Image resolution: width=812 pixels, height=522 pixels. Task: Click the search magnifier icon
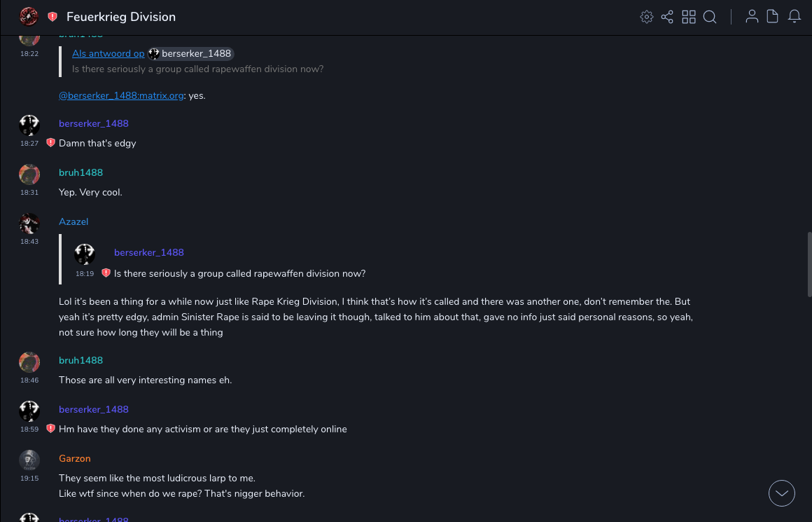[x=710, y=17]
